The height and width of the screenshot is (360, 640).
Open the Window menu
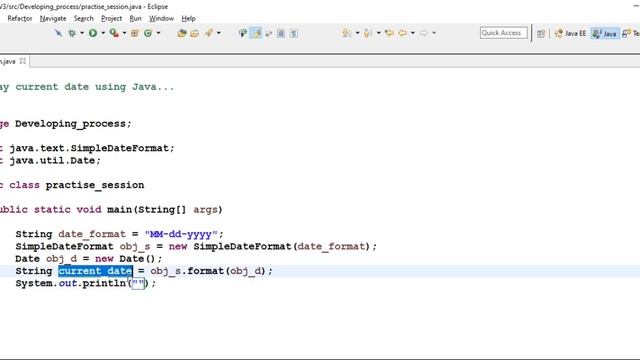click(x=161, y=18)
